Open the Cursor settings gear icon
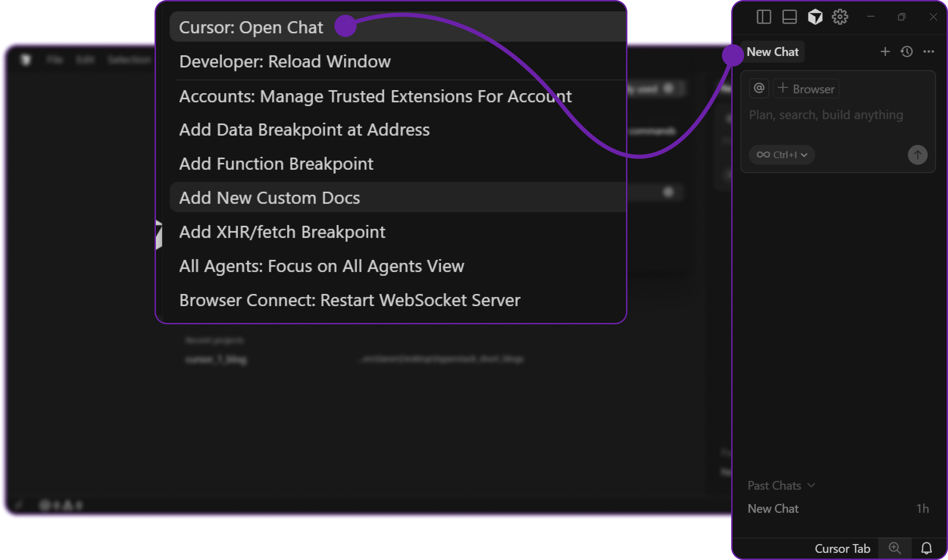The image size is (948, 560). click(x=840, y=17)
